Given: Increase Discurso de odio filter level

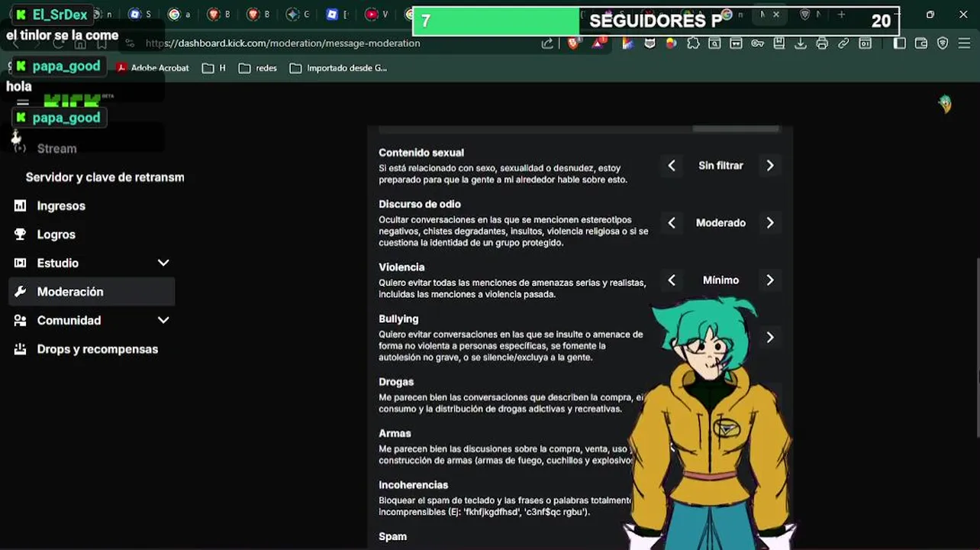Looking at the screenshot, I should [769, 223].
